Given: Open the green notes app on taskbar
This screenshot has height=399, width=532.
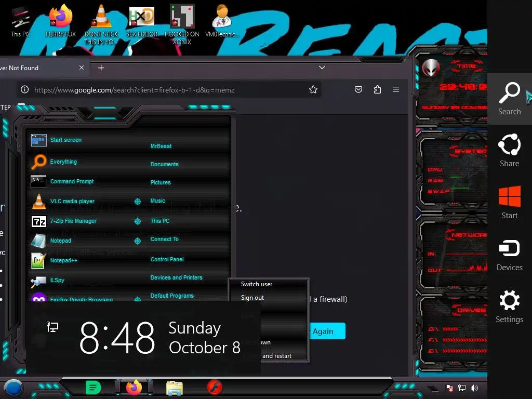Looking at the screenshot, I should 93,388.
